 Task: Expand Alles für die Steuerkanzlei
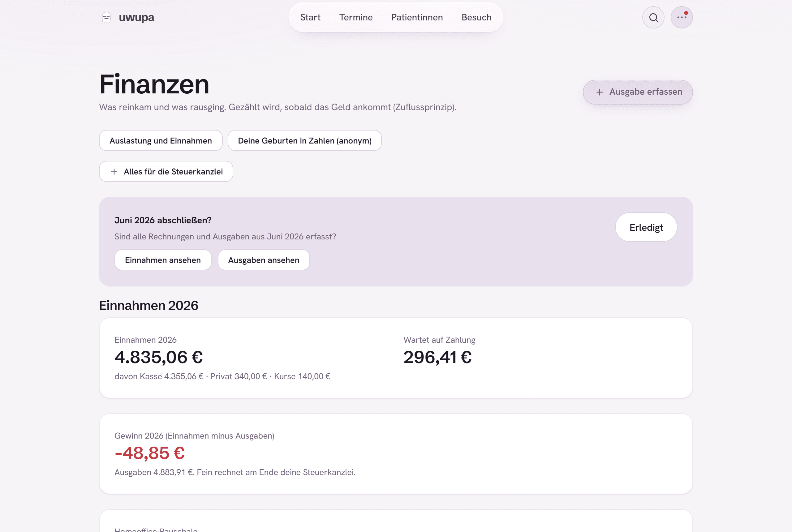tap(166, 171)
